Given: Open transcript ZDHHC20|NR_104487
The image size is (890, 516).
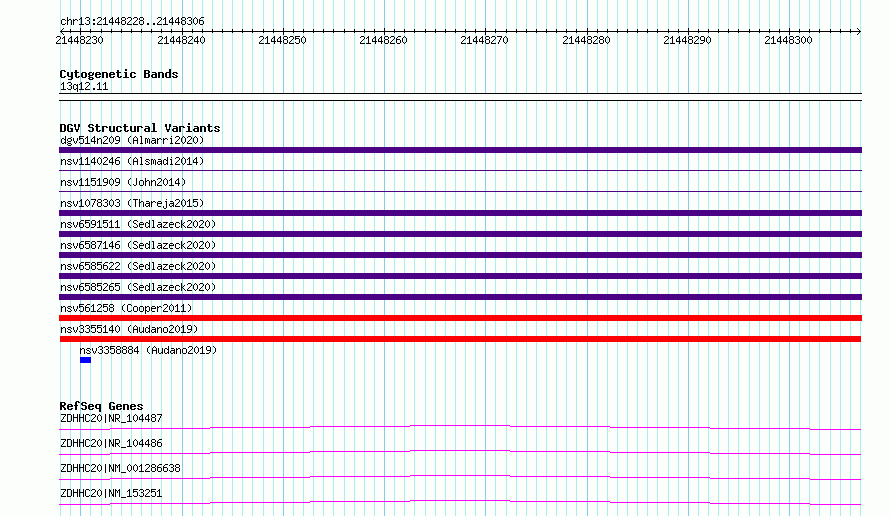Looking at the screenshot, I should [111, 418].
